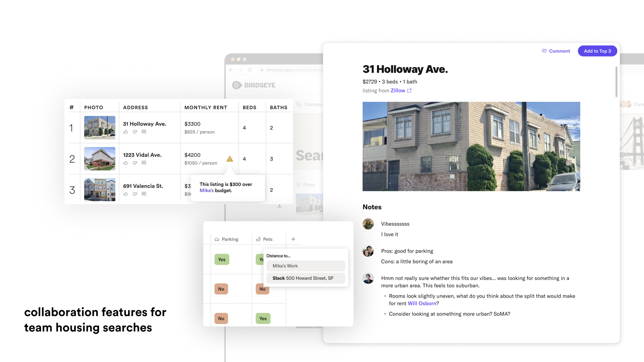
Task: Click the Add to Top 3 button
Action: 597,51
